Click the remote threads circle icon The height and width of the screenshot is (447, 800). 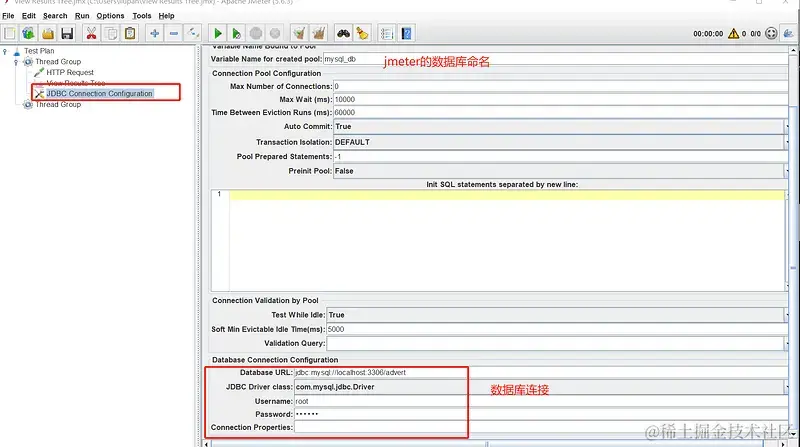(771, 34)
